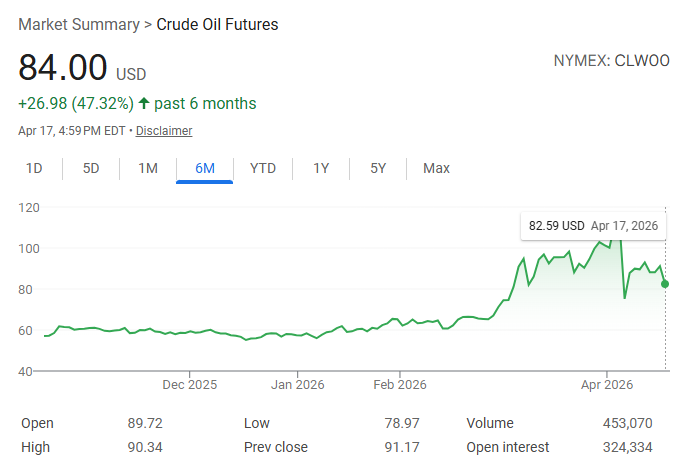Click the Crude Oil Futures title

click(218, 24)
